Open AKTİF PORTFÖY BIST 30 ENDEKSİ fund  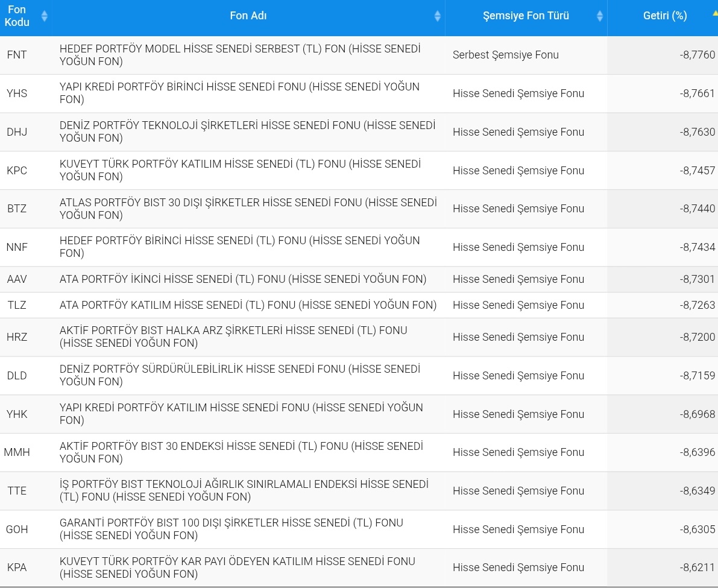[241, 452]
